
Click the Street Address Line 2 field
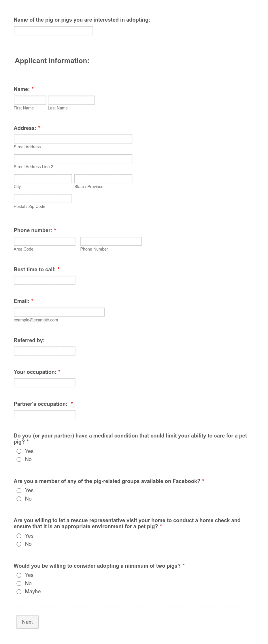(x=73, y=159)
